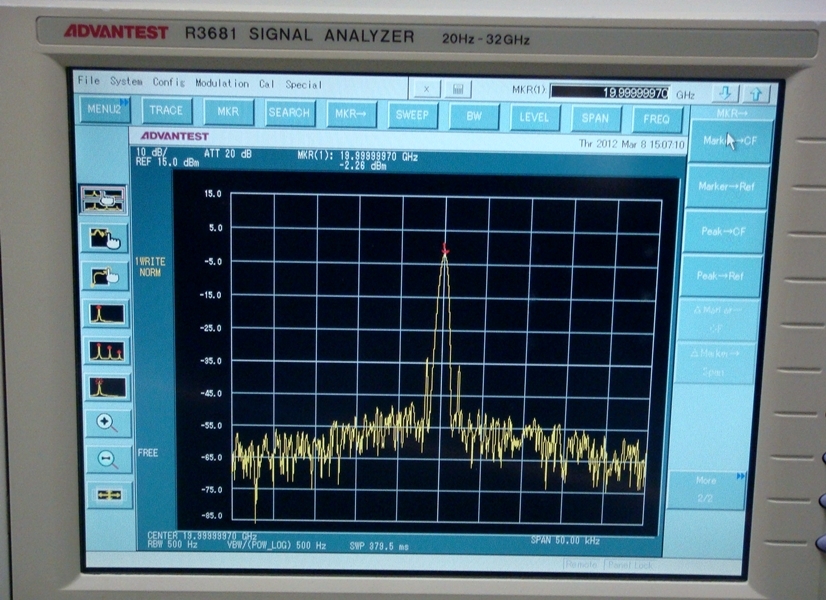Step marker value down with the blue down arrow
The image size is (826, 600).
click(x=725, y=94)
